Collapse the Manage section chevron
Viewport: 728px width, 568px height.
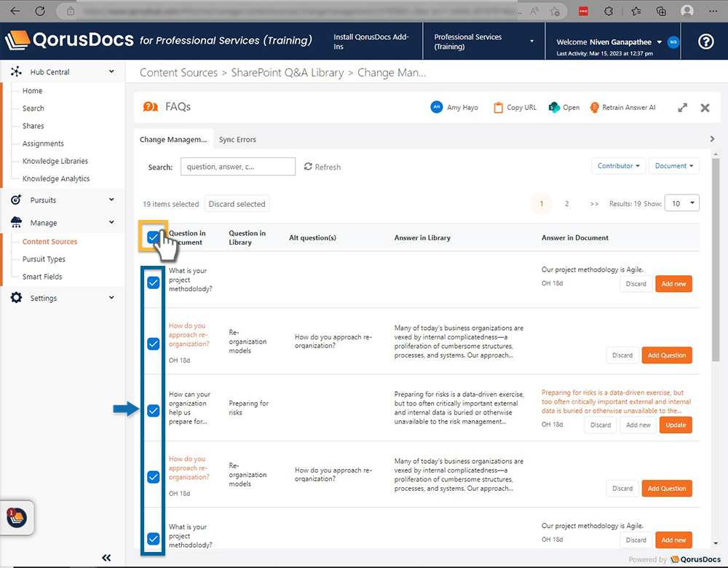click(111, 222)
